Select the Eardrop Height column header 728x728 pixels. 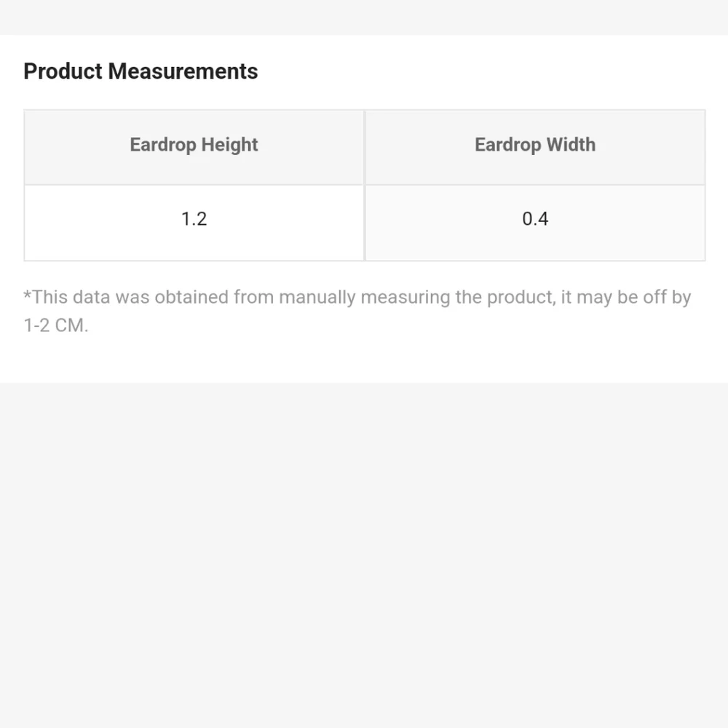pyautogui.click(x=194, y=145)
